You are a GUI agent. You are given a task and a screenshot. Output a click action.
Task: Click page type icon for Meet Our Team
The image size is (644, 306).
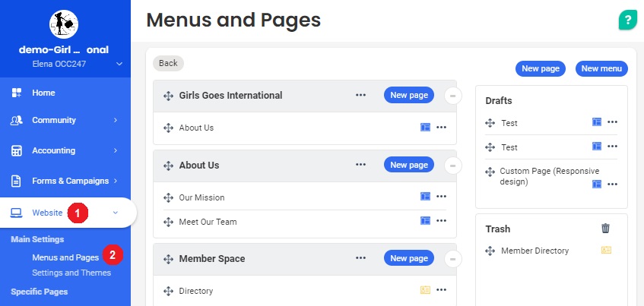pos(425,221)
